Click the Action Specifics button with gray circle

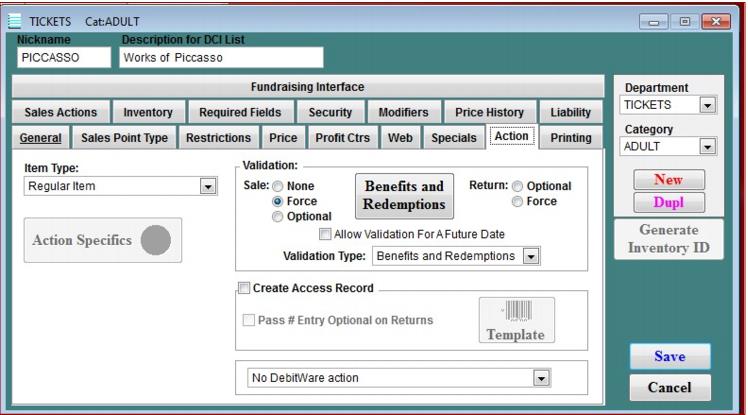[103, 240]
